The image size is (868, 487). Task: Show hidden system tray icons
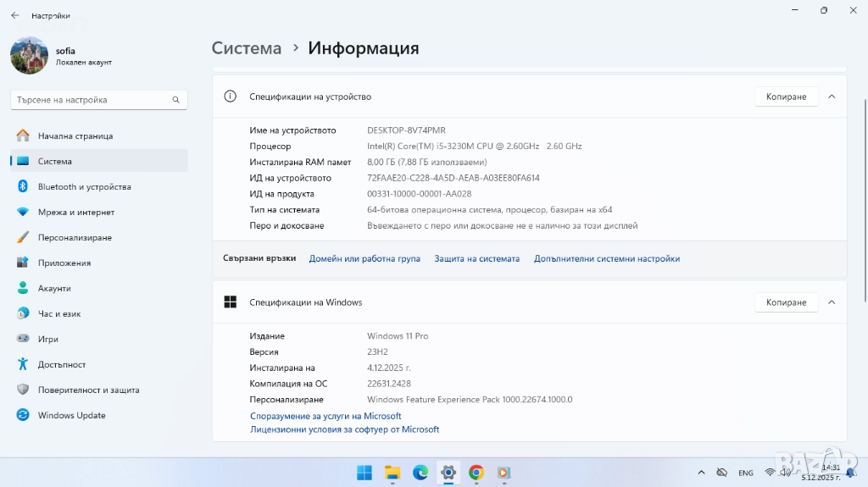coord(700,472)
